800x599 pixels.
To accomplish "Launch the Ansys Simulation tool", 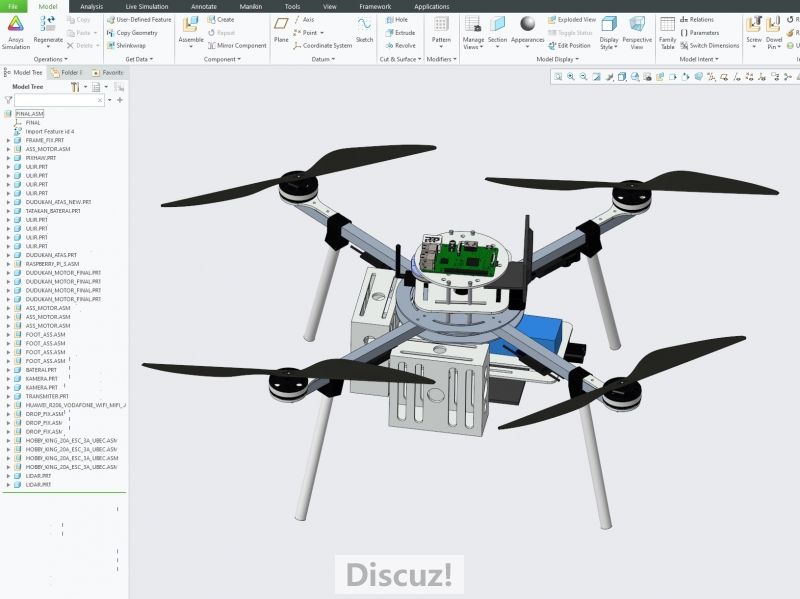I will pyautogui.click(x=17, y=28).
